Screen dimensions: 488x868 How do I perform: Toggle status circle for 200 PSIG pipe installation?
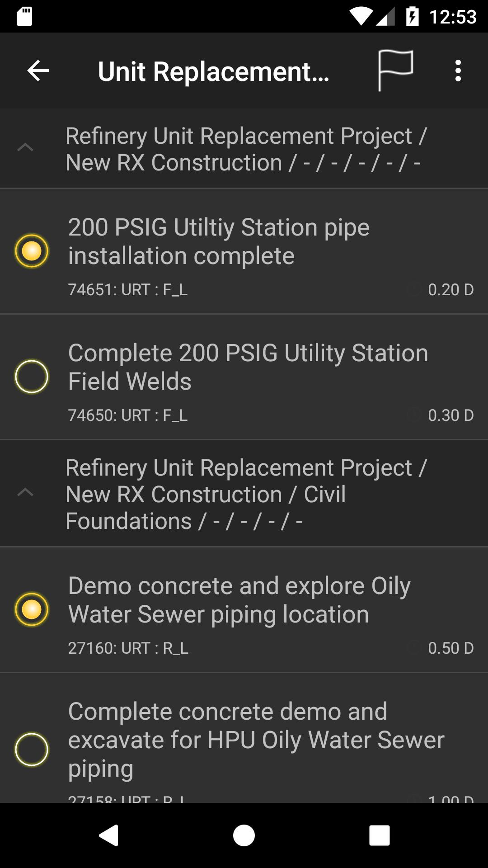pyautogui.click(x=32, y=251)
